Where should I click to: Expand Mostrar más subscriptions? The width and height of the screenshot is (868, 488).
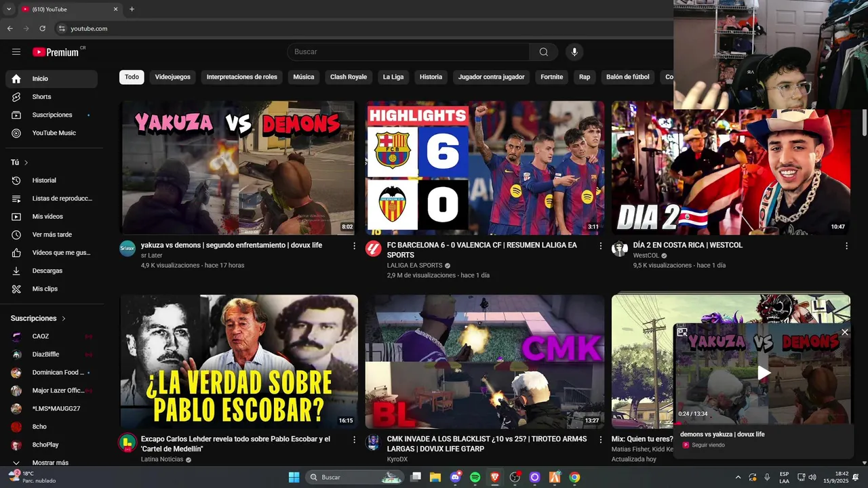point(50,463)
